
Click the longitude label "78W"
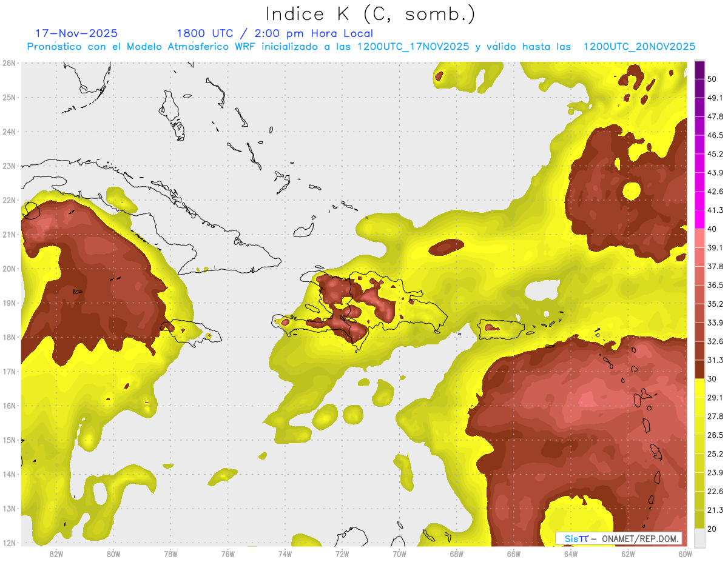tap(170, 554)
